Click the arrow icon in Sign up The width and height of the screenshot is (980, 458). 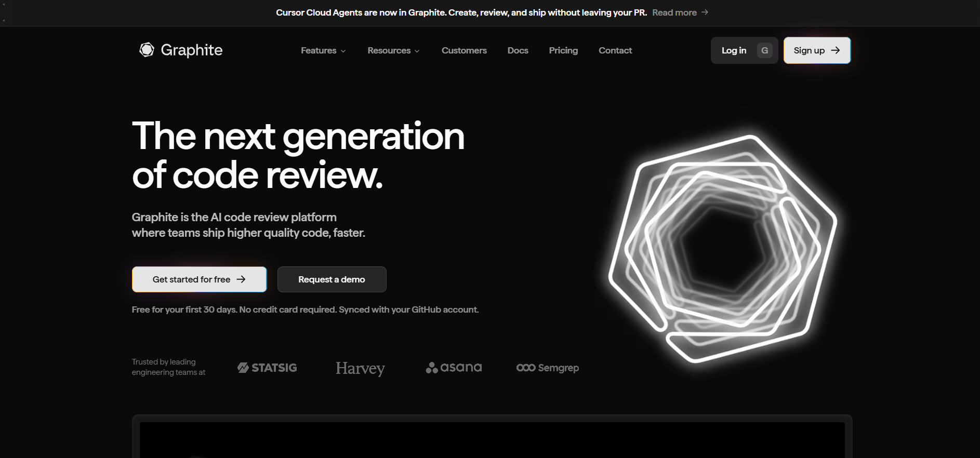tap(836, 50)
